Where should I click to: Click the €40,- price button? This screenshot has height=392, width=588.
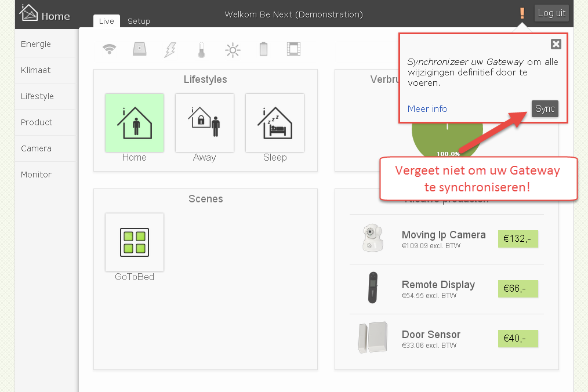tap(518, 339)
